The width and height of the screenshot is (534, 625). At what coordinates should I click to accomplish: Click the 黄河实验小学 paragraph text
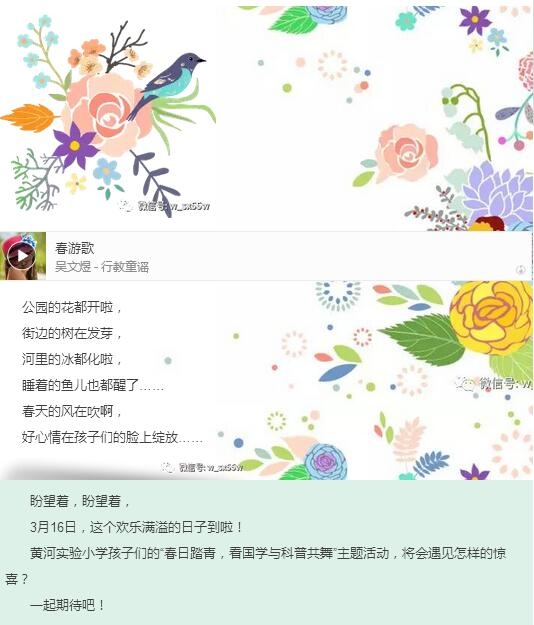(255, 566)
